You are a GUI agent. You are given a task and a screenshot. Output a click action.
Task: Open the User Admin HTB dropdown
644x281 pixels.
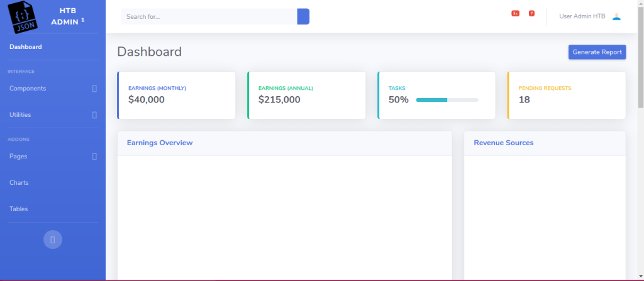tap(582, 16)
